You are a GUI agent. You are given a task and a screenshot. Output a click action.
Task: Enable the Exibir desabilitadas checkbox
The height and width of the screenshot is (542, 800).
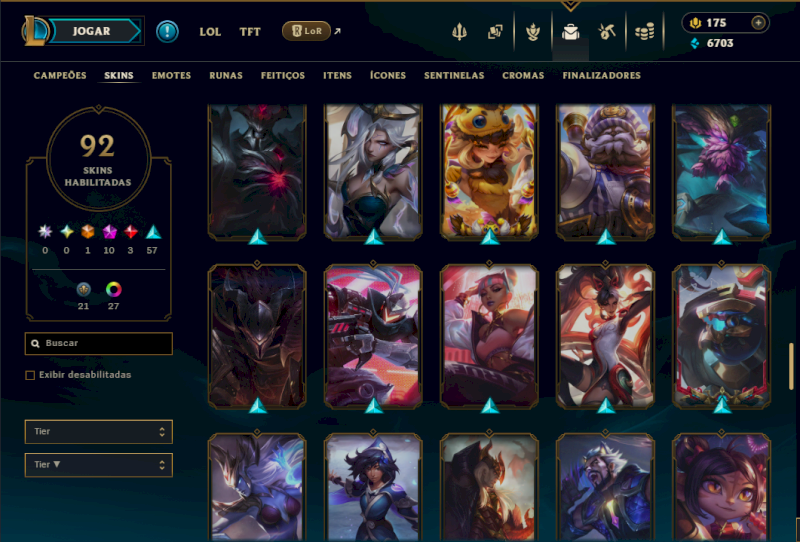(30, 375)
